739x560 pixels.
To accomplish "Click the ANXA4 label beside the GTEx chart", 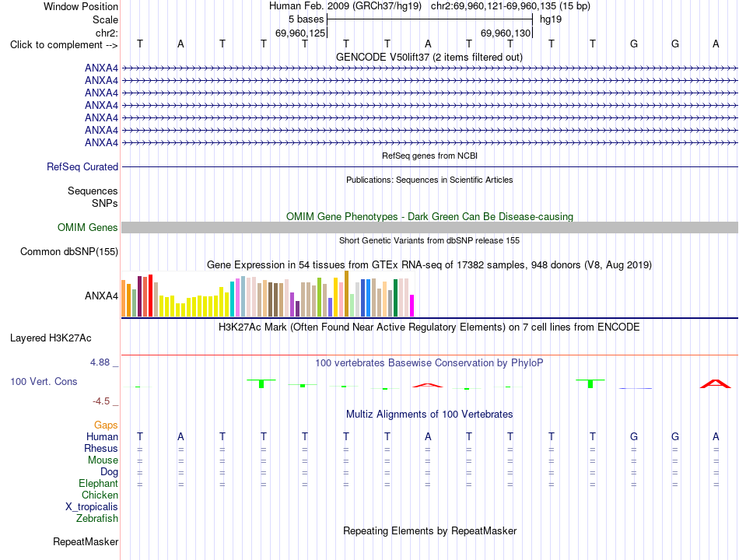I will click(101, 296).
